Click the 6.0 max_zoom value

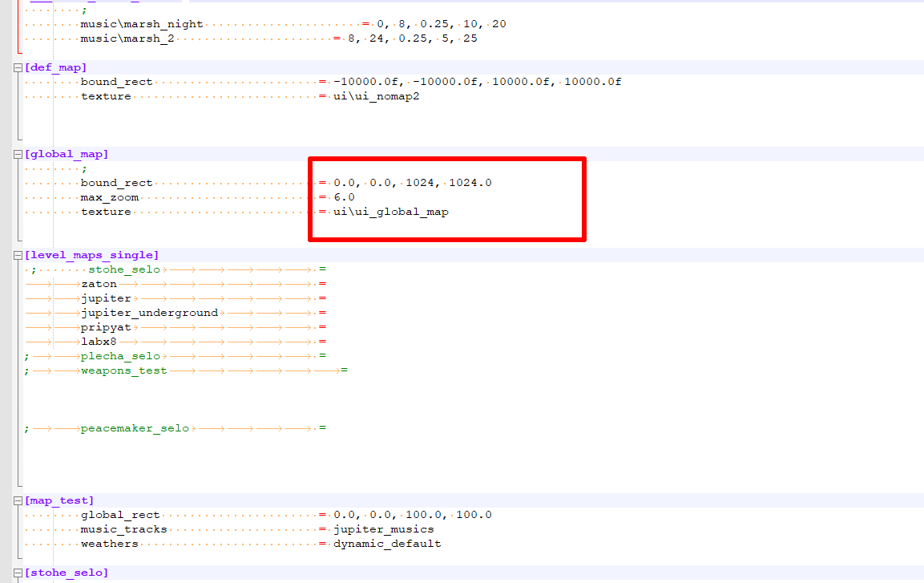[x=344, y=197]
